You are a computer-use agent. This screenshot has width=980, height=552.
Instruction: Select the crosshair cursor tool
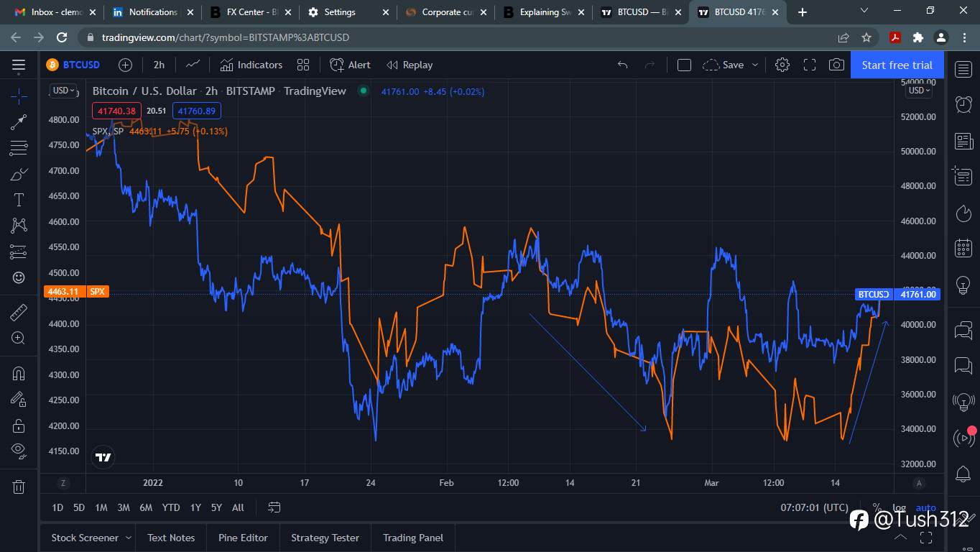tap(19, 95)
